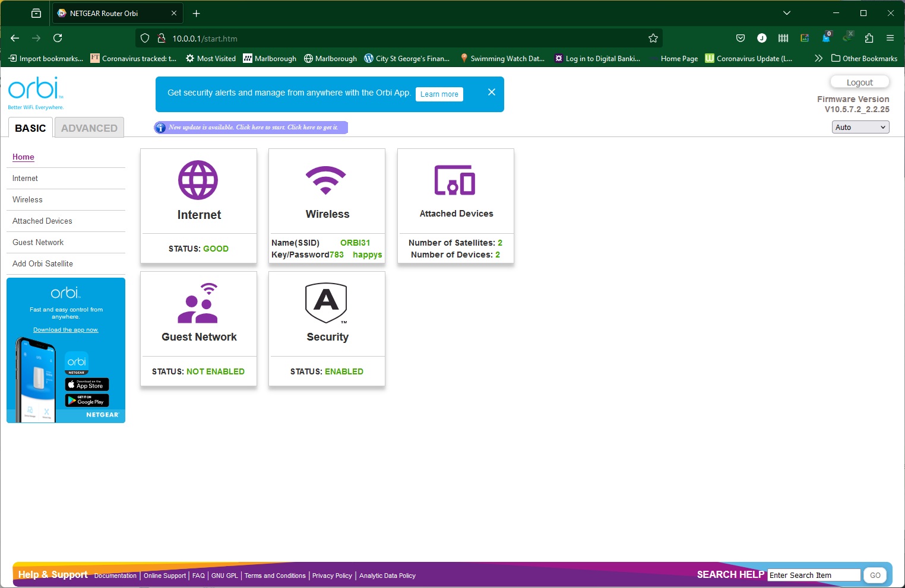Switch to the BASIC tab
This screenshot has width=905, height=588.
(x=30, y=128)
